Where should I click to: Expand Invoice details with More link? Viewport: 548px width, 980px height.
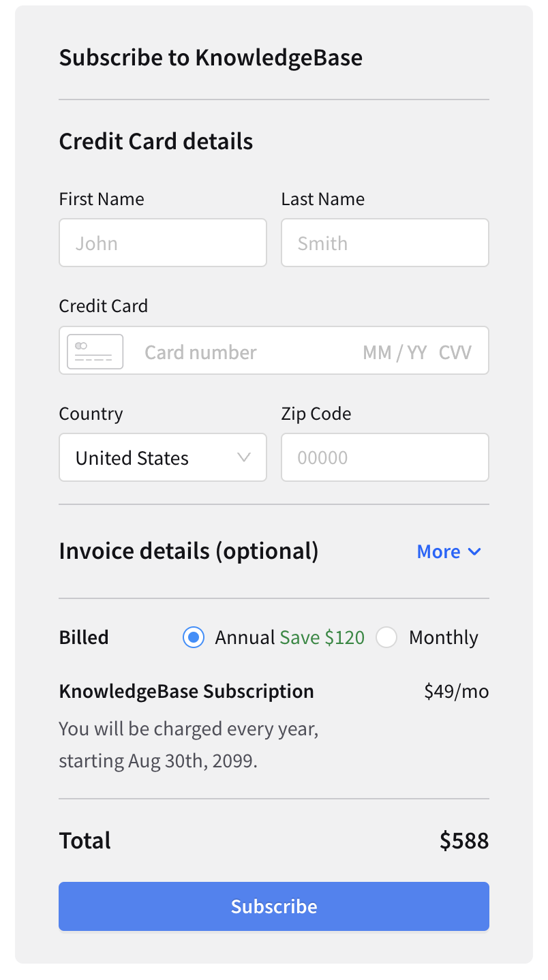449,551
